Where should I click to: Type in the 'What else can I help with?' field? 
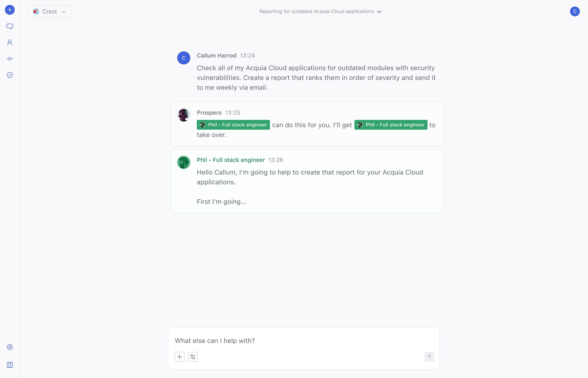(295, 341)
